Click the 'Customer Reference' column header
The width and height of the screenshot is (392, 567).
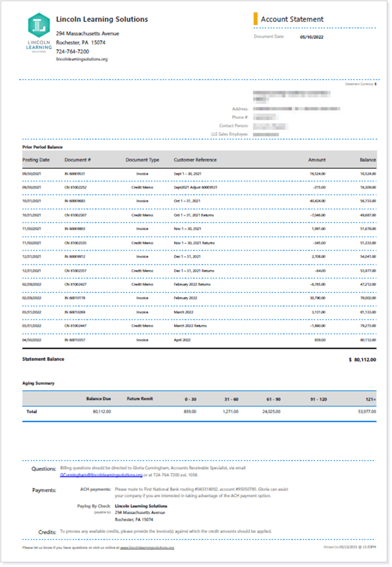coord(195,160)
